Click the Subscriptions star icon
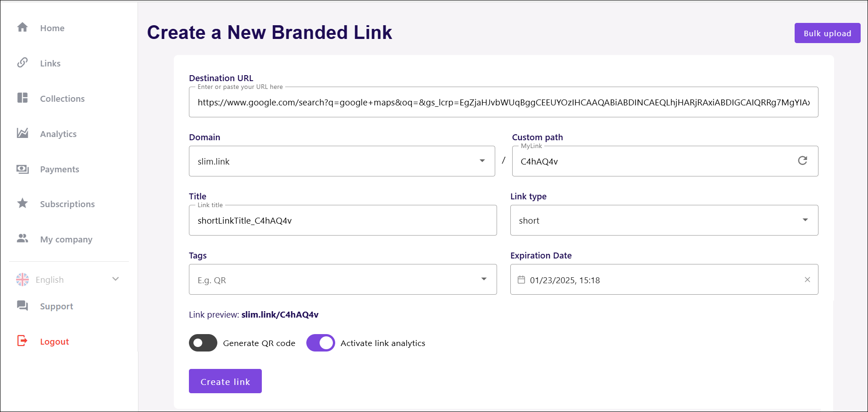 pyautogui.click(x=22, y=203)
